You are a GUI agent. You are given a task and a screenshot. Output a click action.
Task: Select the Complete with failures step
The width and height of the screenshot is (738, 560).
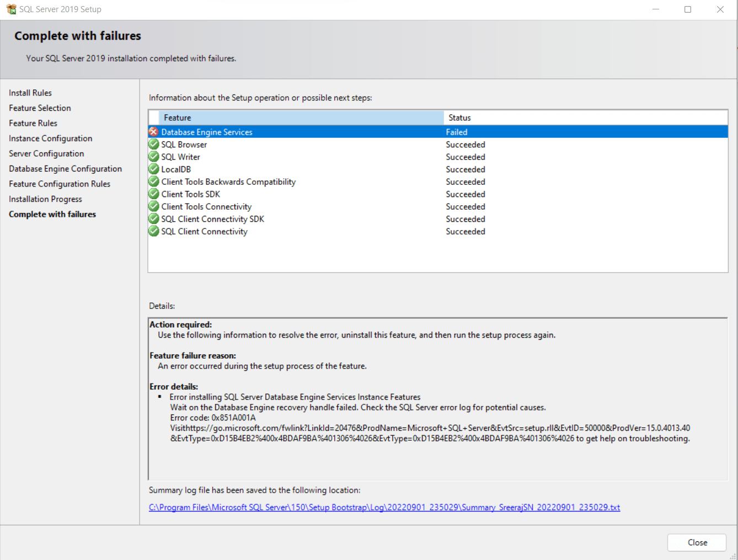point(52,214)
